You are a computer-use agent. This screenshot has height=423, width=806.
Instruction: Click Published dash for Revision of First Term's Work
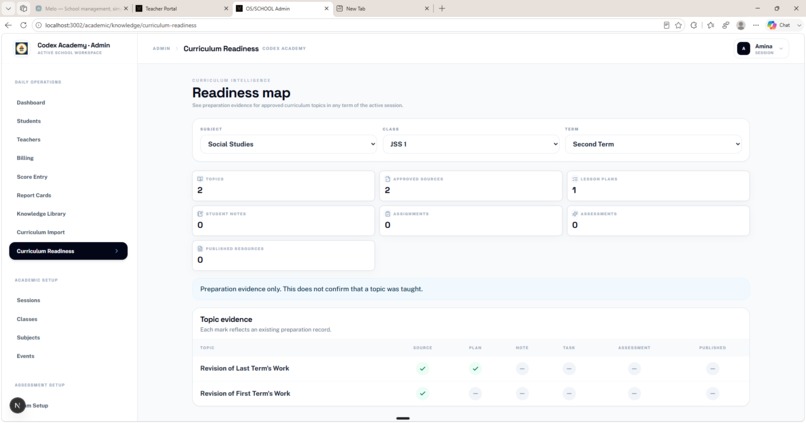712,394
